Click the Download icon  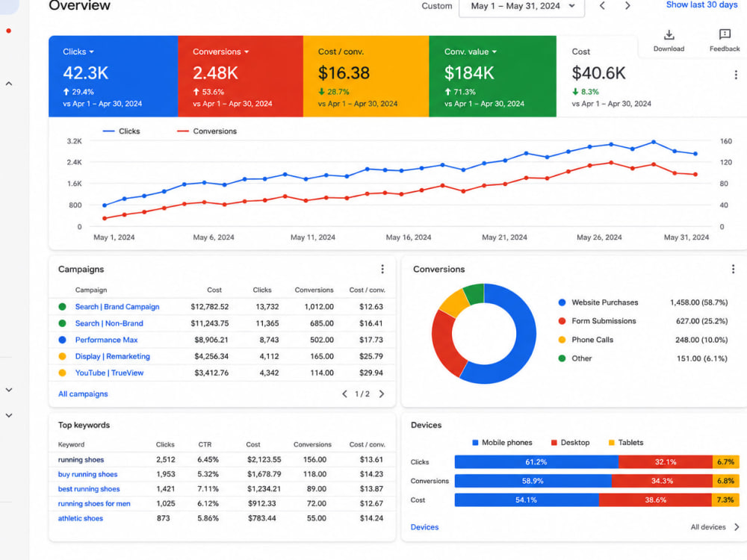tap(669, 35)
